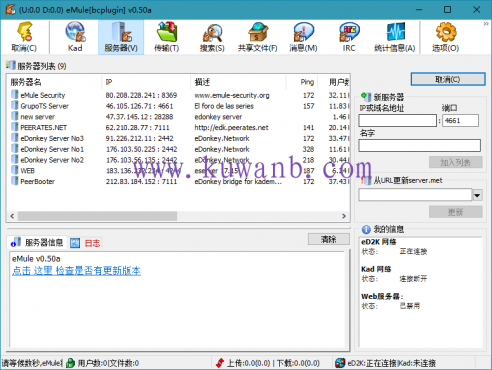Click the 取消(C) button above new server

click(448, 79)
